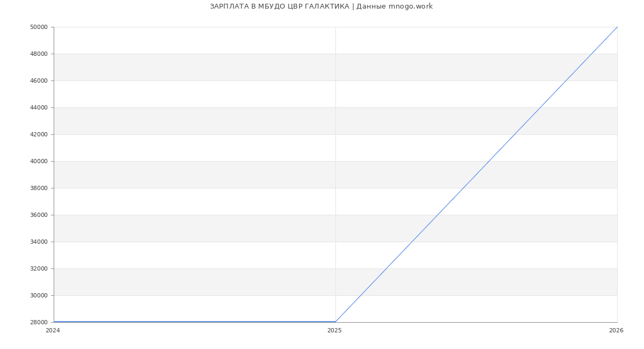This screenshot has width=644, height=349.
Task: Click the 2025 x-axis label
Action: (x=334, y=331)
